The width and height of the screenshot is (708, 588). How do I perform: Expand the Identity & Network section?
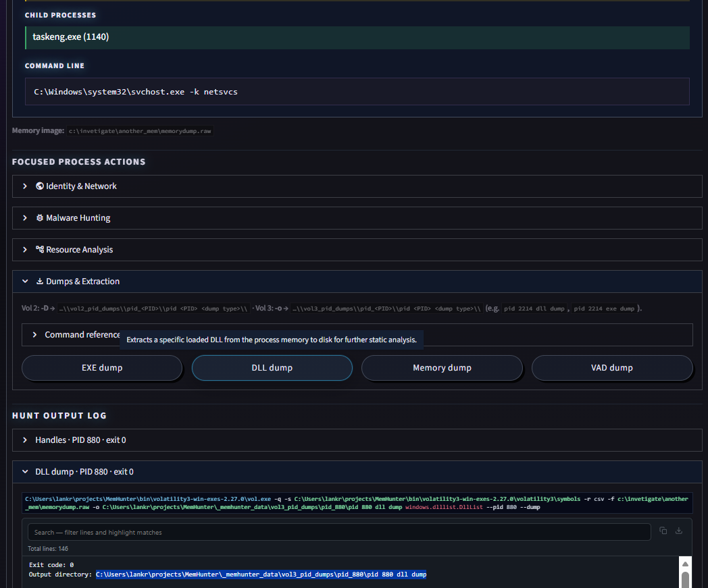[x=357, y=186]
